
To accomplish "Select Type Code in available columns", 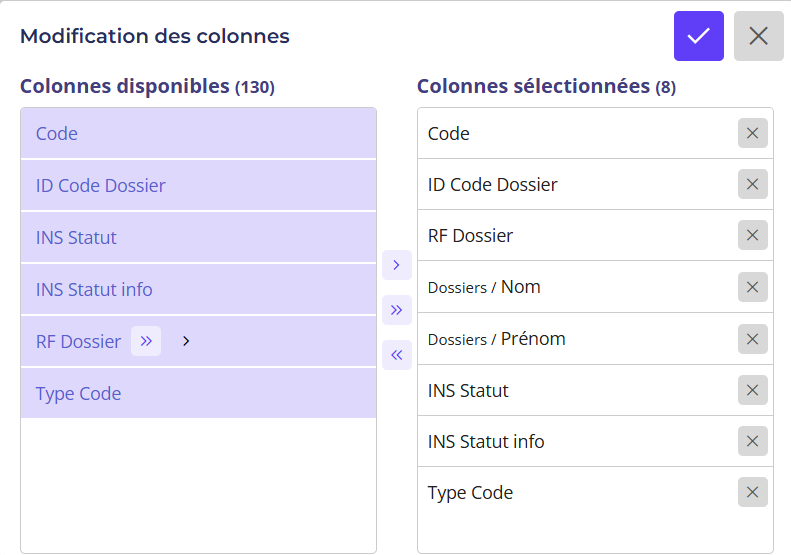I will (x=198, y=393).
